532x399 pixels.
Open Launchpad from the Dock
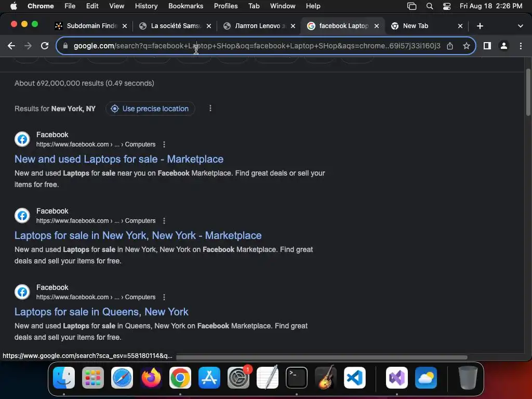93,378
